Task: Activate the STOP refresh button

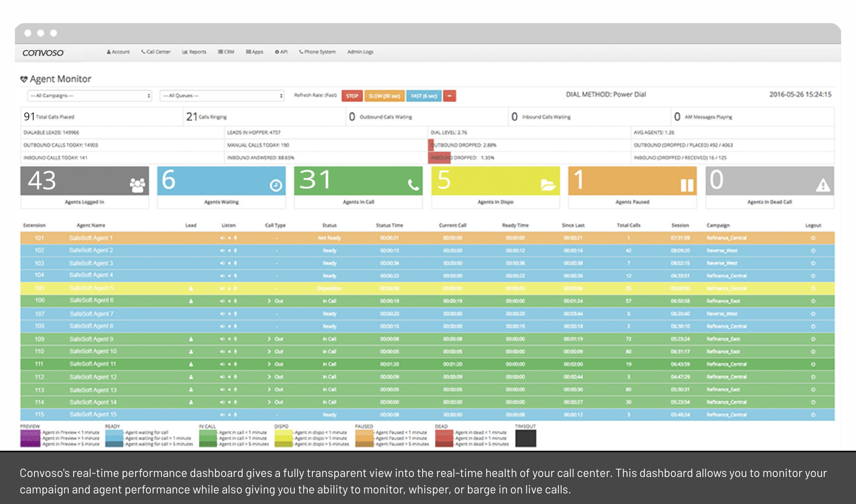Action: 352,96
